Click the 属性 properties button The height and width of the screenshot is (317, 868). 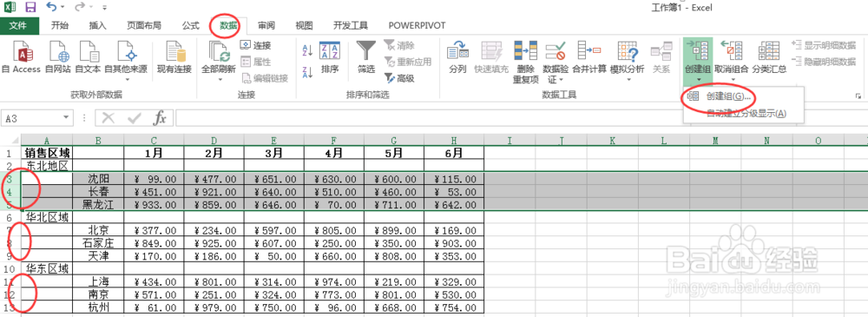255,62
